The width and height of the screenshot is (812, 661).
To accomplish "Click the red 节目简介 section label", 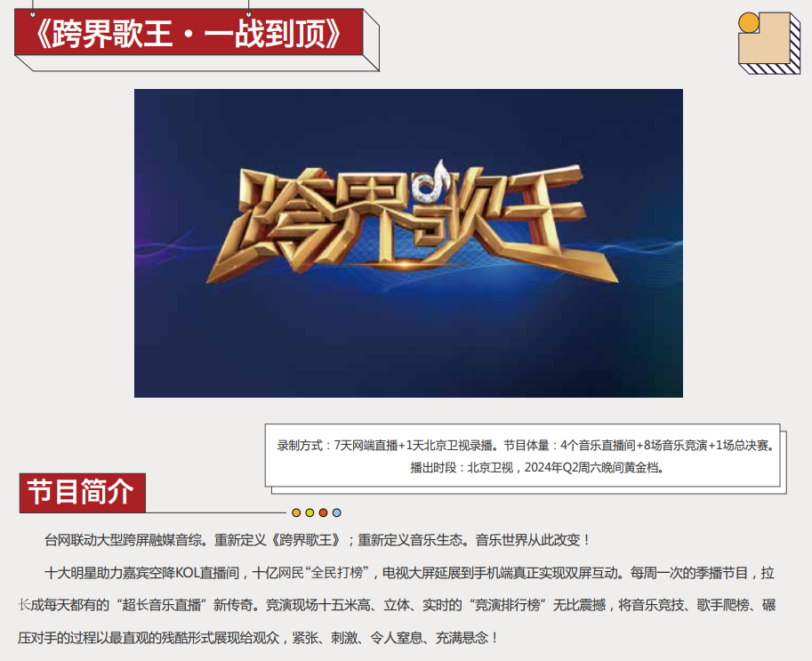I will (x=83, y=492).
